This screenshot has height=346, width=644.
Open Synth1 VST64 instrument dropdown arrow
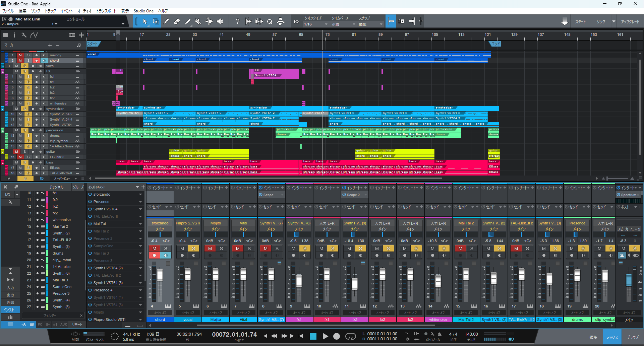coord(140,209)
